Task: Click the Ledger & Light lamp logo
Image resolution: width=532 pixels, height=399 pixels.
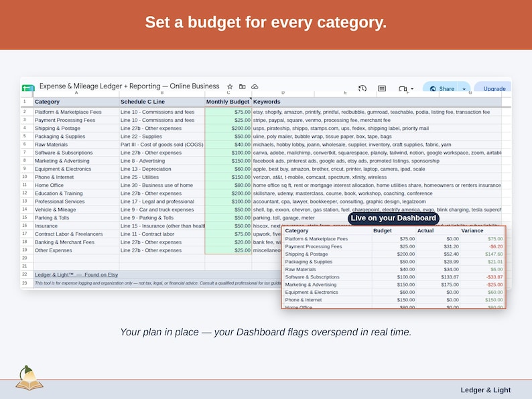Action: tap(29, 378)
